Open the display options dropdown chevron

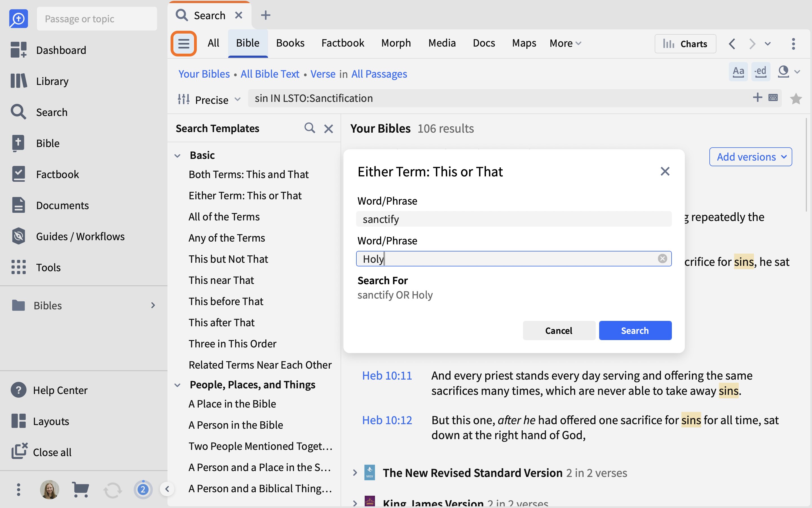pos(798,72)
